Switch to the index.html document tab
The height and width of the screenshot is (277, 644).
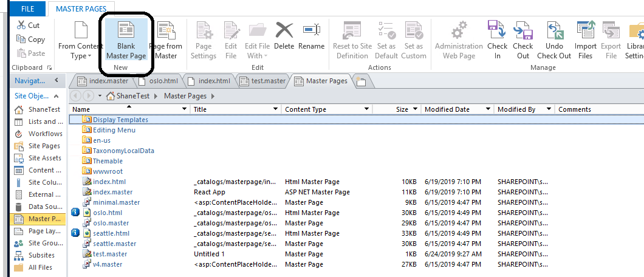[x=210, y=81]
